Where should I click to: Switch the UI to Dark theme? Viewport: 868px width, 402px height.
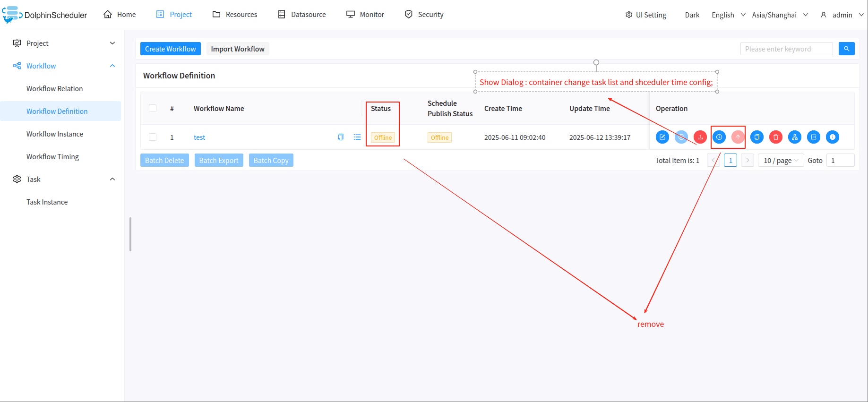click(692, 15)
